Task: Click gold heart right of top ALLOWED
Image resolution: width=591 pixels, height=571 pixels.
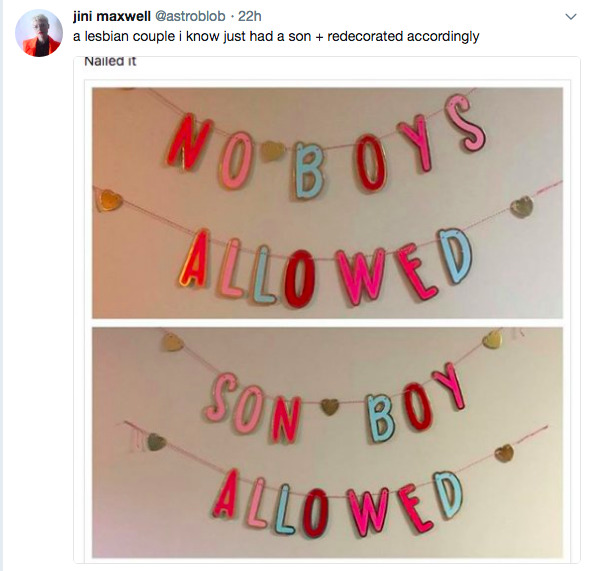Action: [x=522, y=207]
